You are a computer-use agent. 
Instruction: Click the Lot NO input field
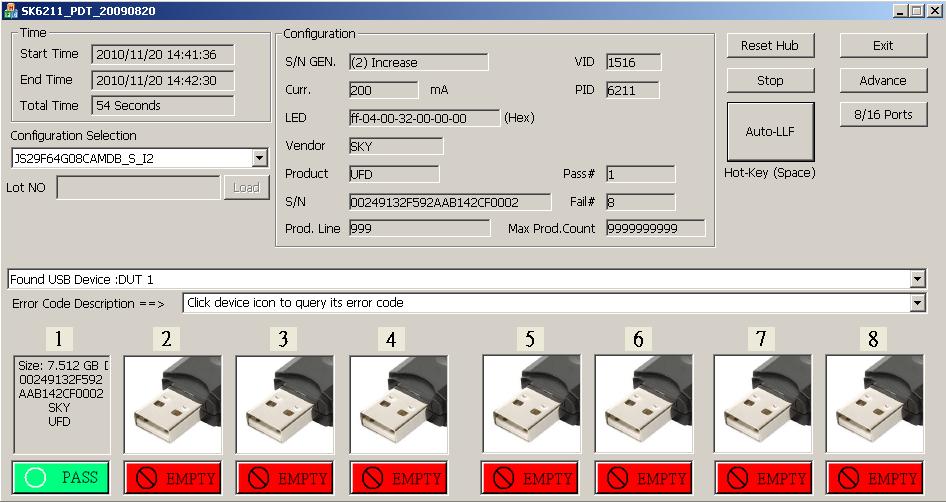coord(138,187)
